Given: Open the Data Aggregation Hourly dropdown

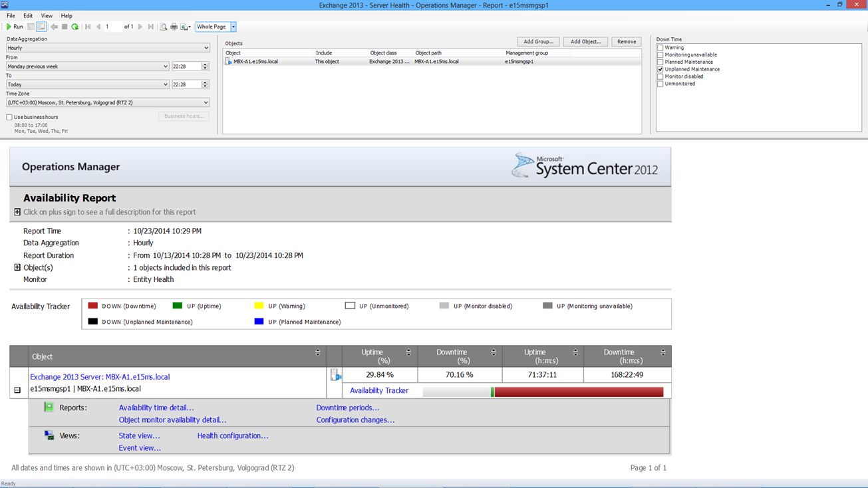Looking at the screenshot, I should (108, 48).
